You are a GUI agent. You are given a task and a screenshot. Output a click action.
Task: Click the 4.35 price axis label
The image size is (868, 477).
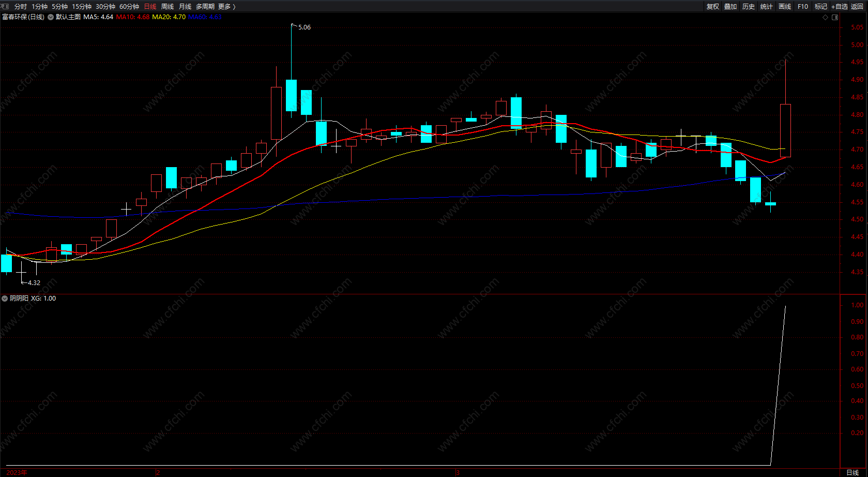click(x=857, y=272)
